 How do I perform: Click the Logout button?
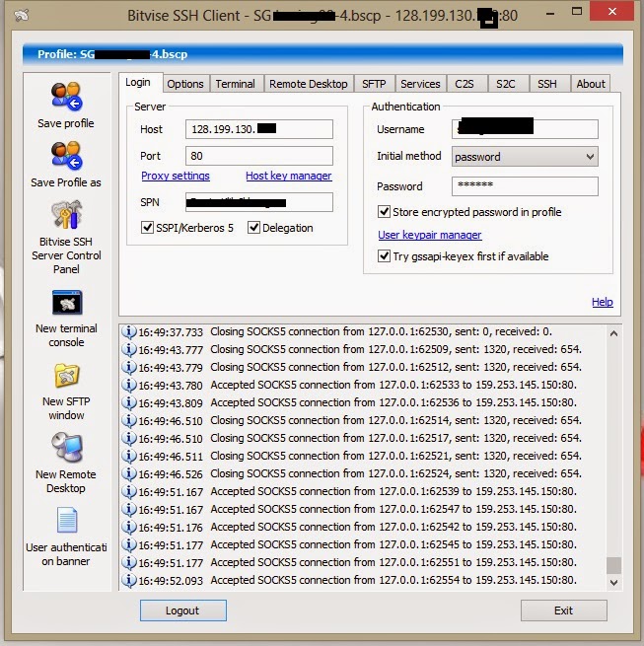pyautogui.click(x=182, y=610)
